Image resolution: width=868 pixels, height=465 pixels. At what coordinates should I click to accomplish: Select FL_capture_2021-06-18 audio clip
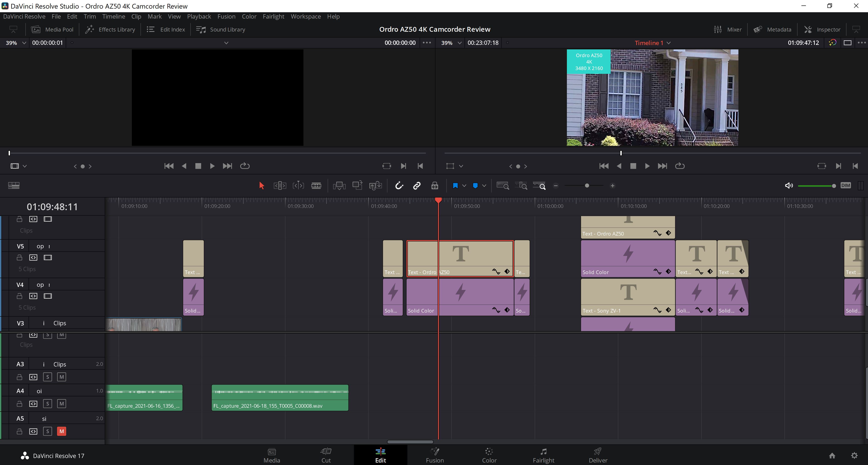280,398
